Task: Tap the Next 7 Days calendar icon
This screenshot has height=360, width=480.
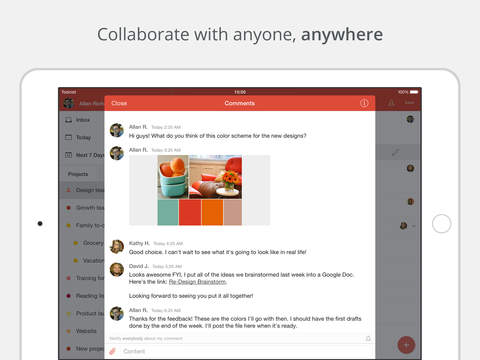Action: click(x=68, y=155)
